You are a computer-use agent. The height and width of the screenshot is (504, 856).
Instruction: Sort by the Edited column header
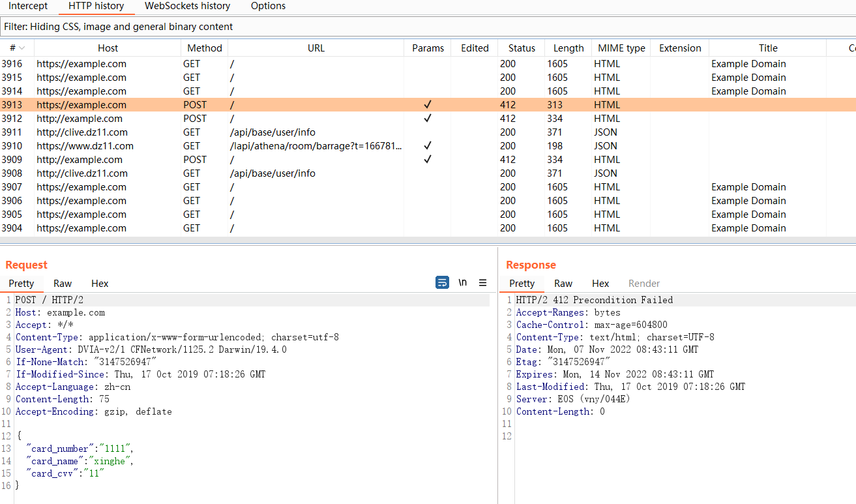pyautogui.click(x=475, y=48)
